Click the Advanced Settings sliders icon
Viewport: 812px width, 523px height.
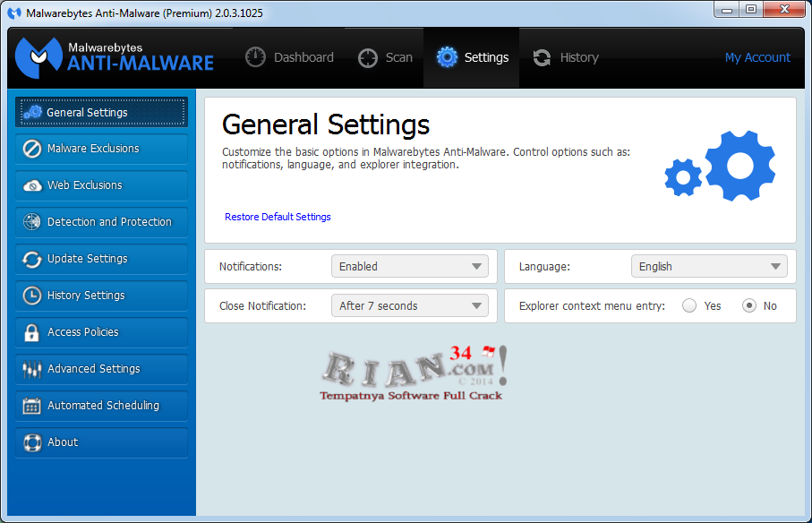click(x=33, y=369)
